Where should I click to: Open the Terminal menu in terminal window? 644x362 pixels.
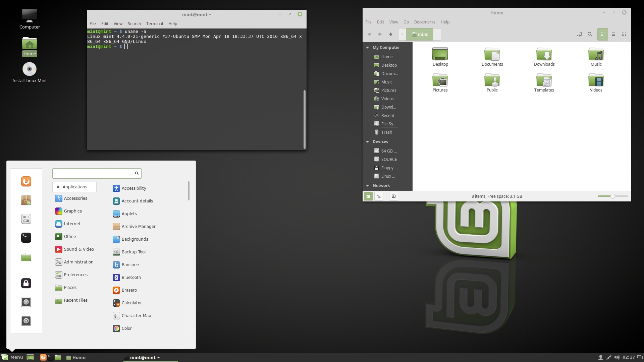(x=155, y=24)
